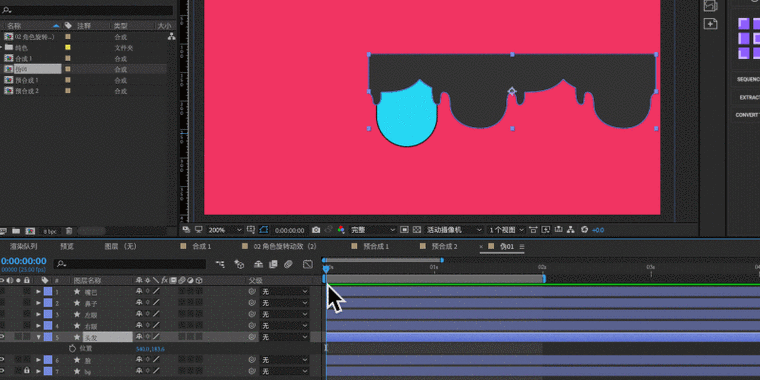Open the composition flowchart icon in viewer

pos(570,230)
